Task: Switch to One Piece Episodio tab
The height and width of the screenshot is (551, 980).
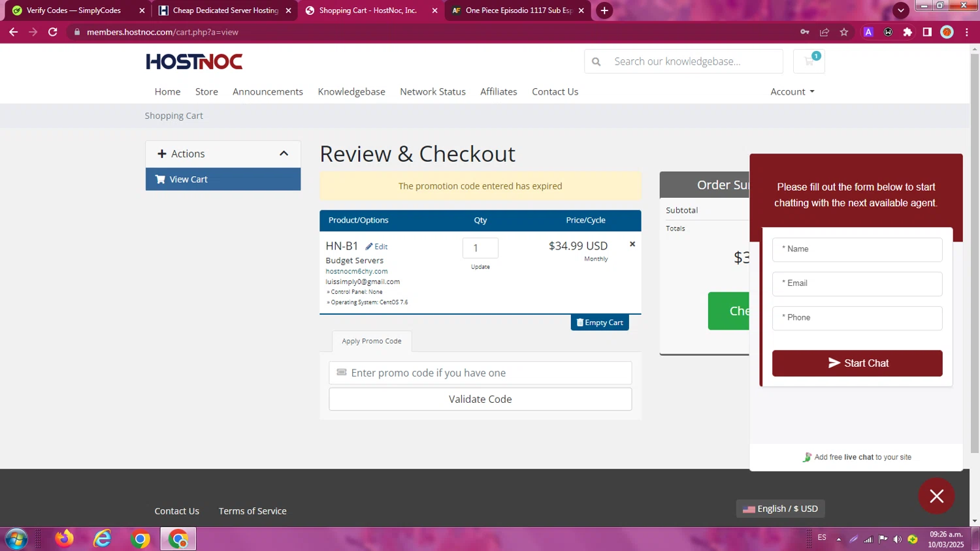Action: [x=517, y=10]
